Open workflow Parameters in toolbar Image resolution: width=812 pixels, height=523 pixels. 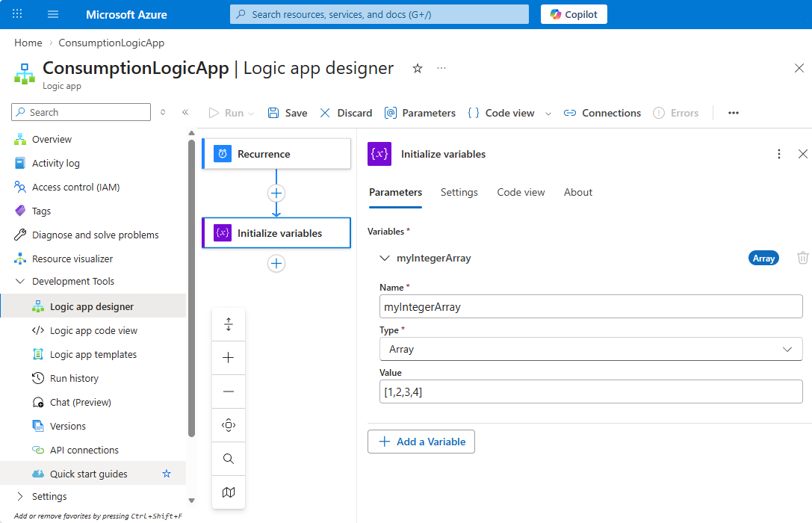click(x=420, y=113)
